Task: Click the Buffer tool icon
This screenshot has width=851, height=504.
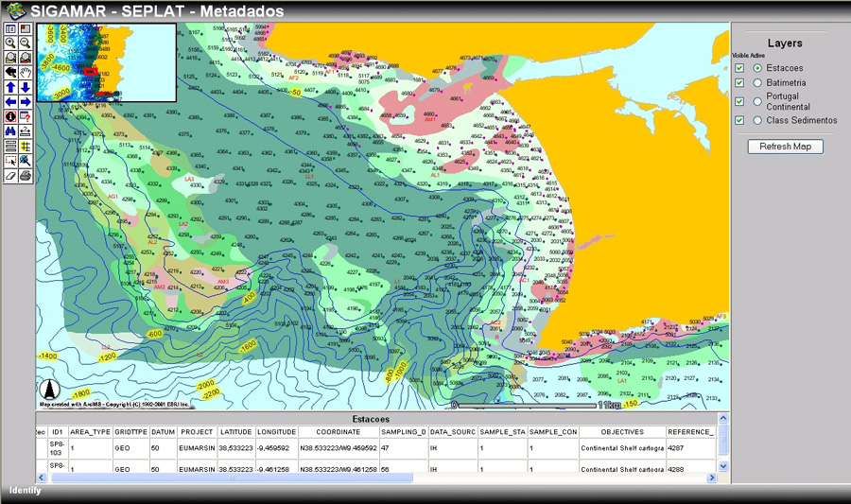Action: pos(26,146)
